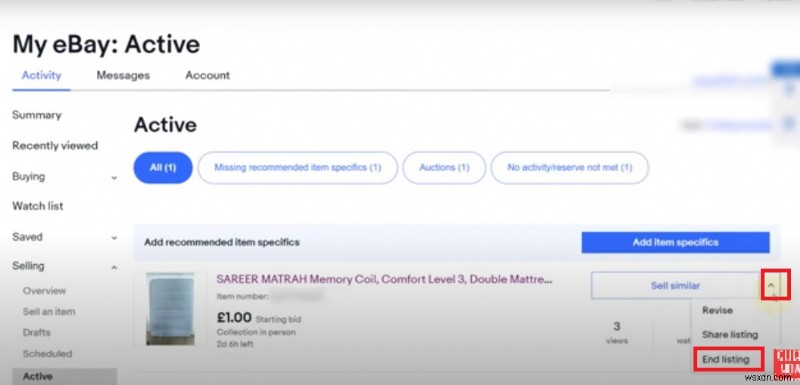Viewport: 800px width, 385px height.
Task: Open the Activity tab
Action: pyautogui.click(x=41, y=75)
